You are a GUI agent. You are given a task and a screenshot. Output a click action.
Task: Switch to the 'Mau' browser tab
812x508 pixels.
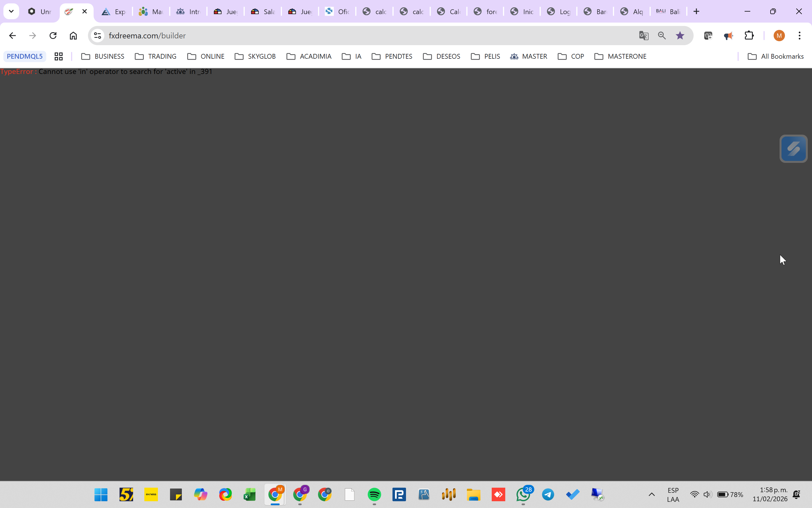[x=151, y=12]
